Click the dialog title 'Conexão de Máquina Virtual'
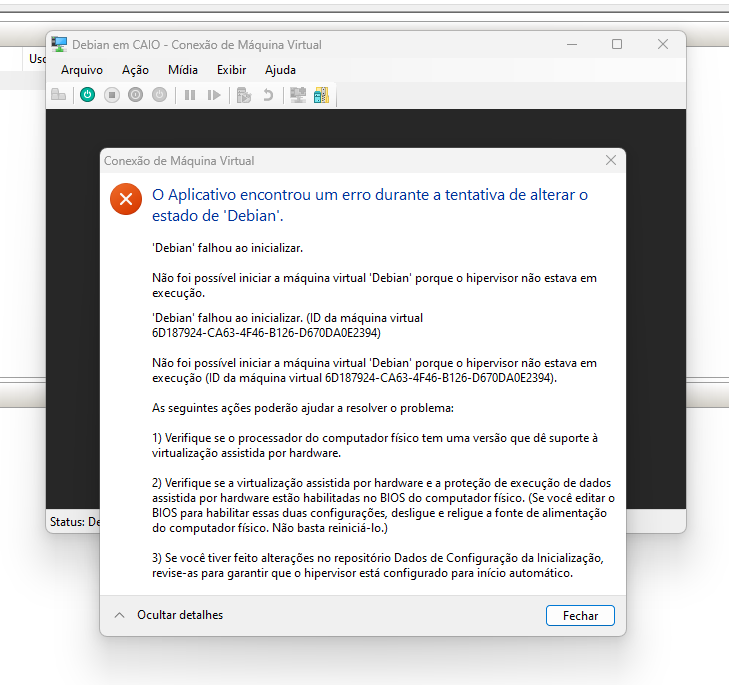 point(179,161)
